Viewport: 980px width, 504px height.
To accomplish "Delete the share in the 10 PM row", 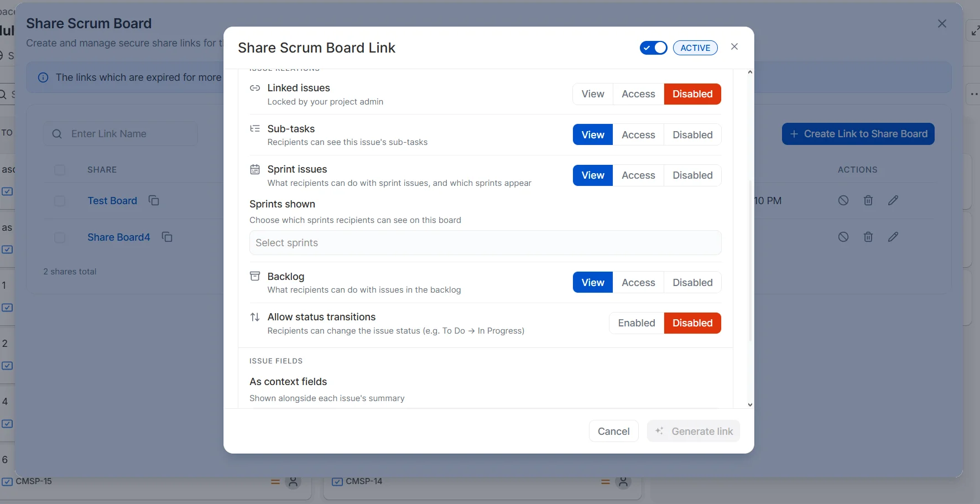I will click(868, 200).
